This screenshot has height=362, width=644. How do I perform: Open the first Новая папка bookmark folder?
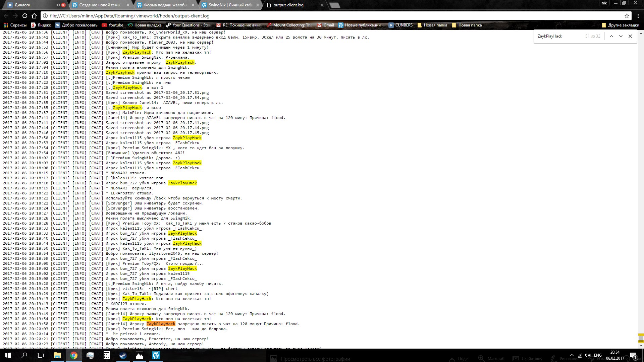click(x=432, y=25)
